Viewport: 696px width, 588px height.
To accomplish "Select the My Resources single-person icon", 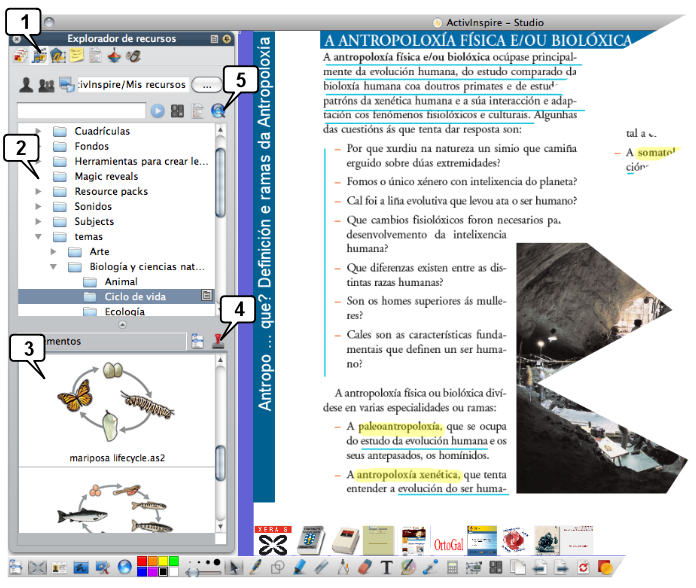I will click(26, 85).
